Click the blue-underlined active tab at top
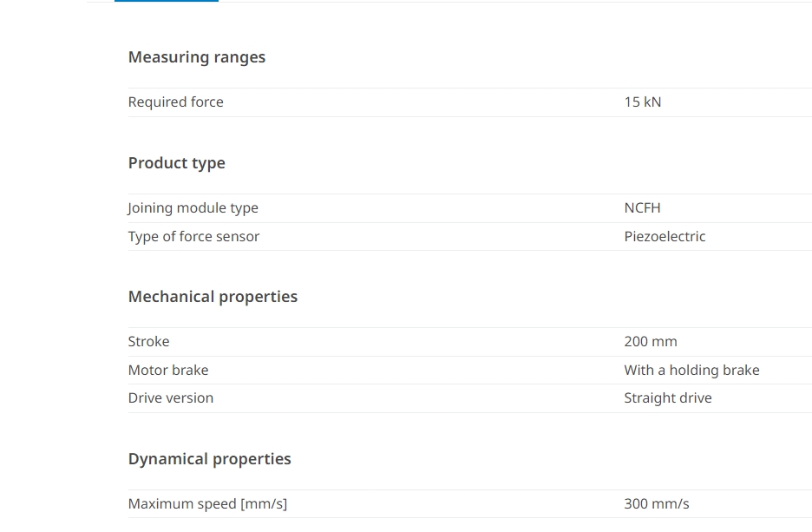 pos(167,1)
